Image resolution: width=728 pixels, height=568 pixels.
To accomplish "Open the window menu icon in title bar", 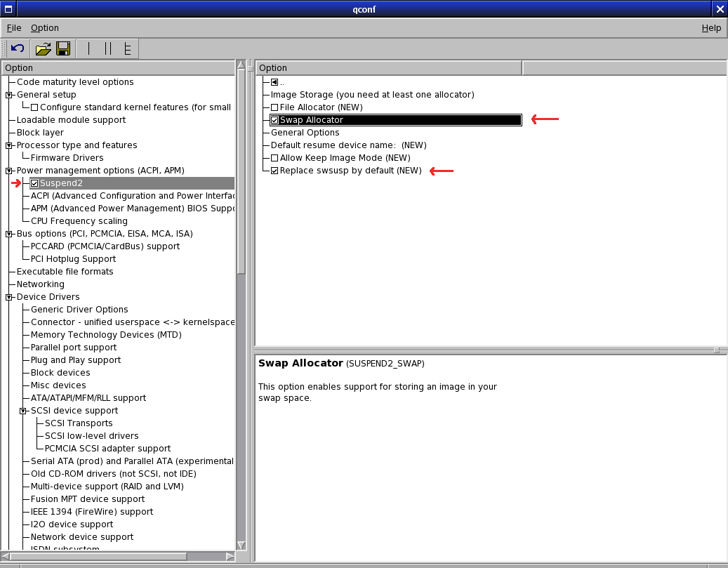I will 8,8.
